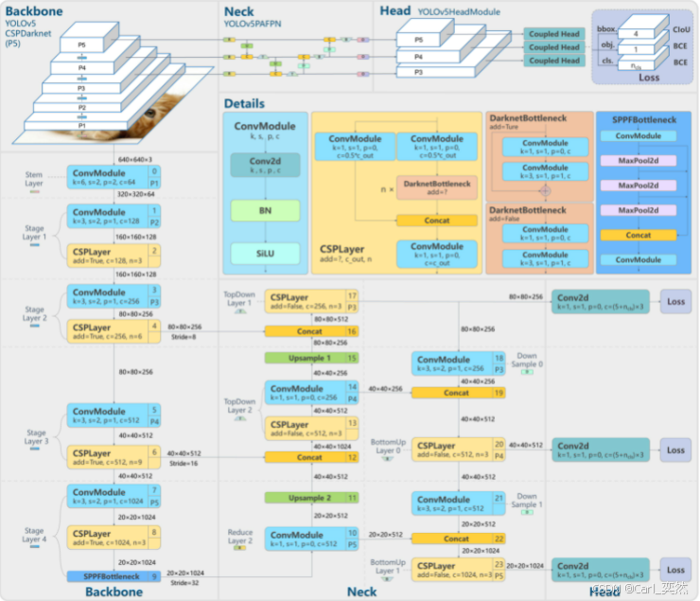This screenshot has width=700, height=601.
Task: Select the Concat block numbered 19
Action: pyautogui.click(x=459, y=393)
